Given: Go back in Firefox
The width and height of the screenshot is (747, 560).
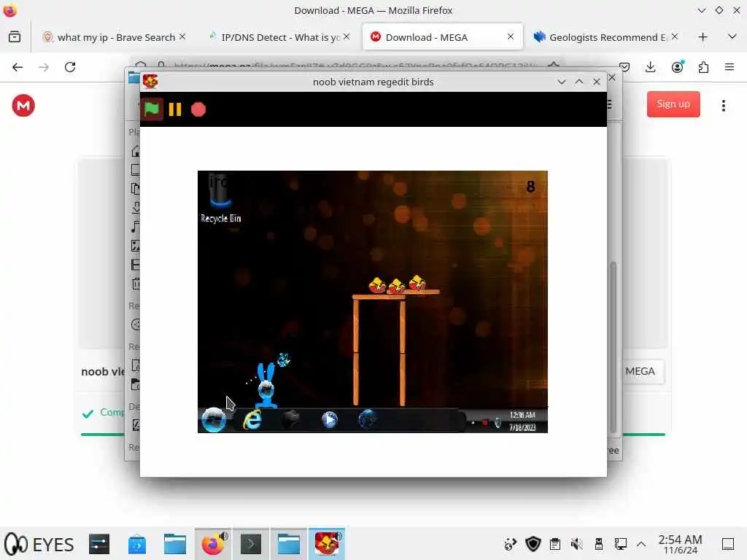Looking at the screenshot, I should (x=18, y=67).
